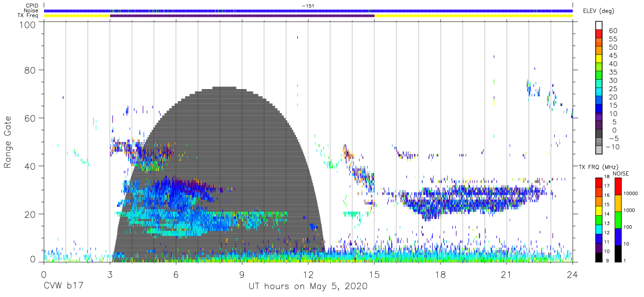Click the 1 value on the NOISE legend
The width and height of the screenshot is (644, 297).
[x=624, y=261]
